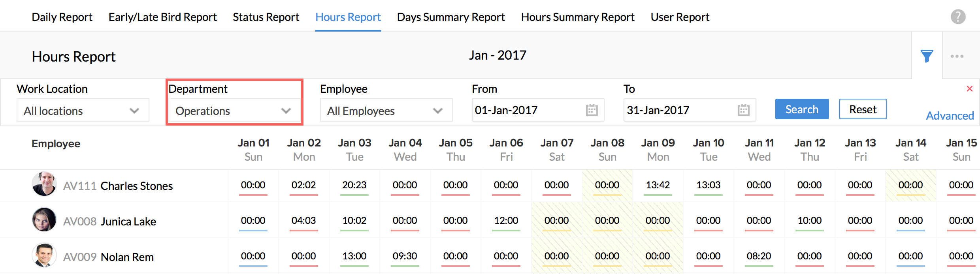Click employee name Charles Stones
980x274 pixels.
click(137, 186)
